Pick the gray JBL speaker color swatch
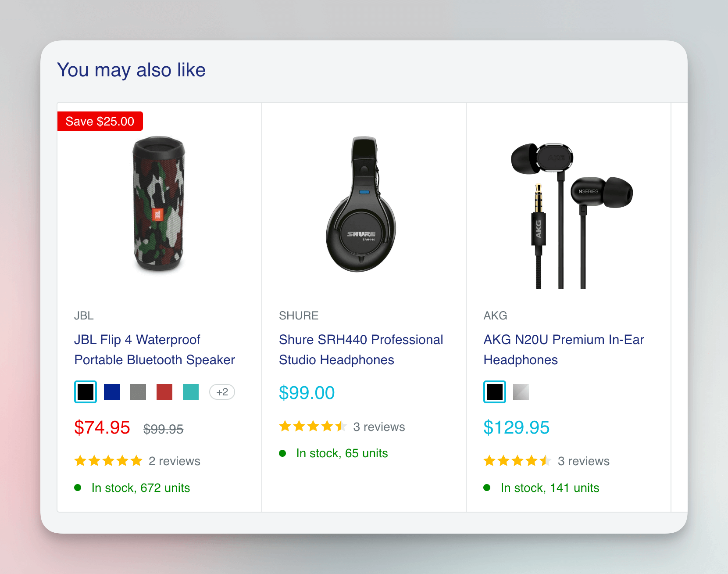The height and width of the screenshot is (574, 728). (x=138, y=392)
